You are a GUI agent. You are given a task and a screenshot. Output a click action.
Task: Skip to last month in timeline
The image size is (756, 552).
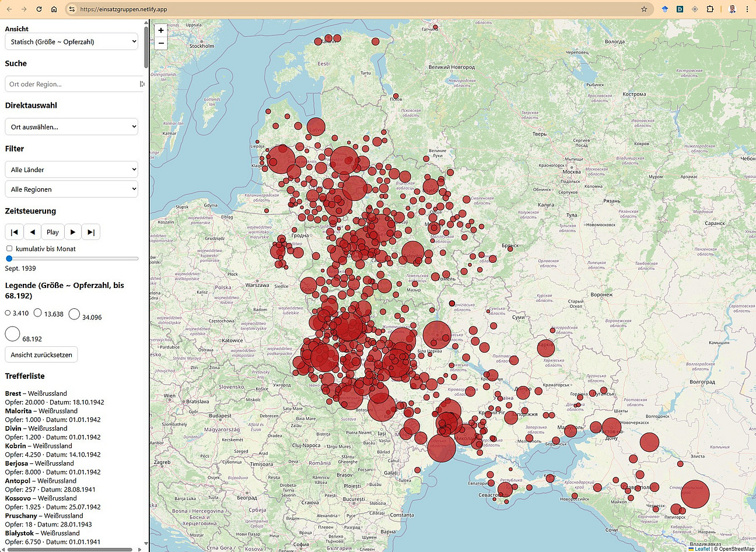point(91,232)
